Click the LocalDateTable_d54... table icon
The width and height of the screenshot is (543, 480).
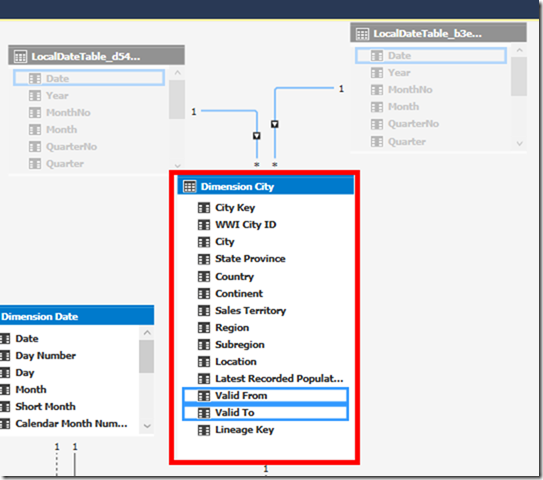pos(20,56)
